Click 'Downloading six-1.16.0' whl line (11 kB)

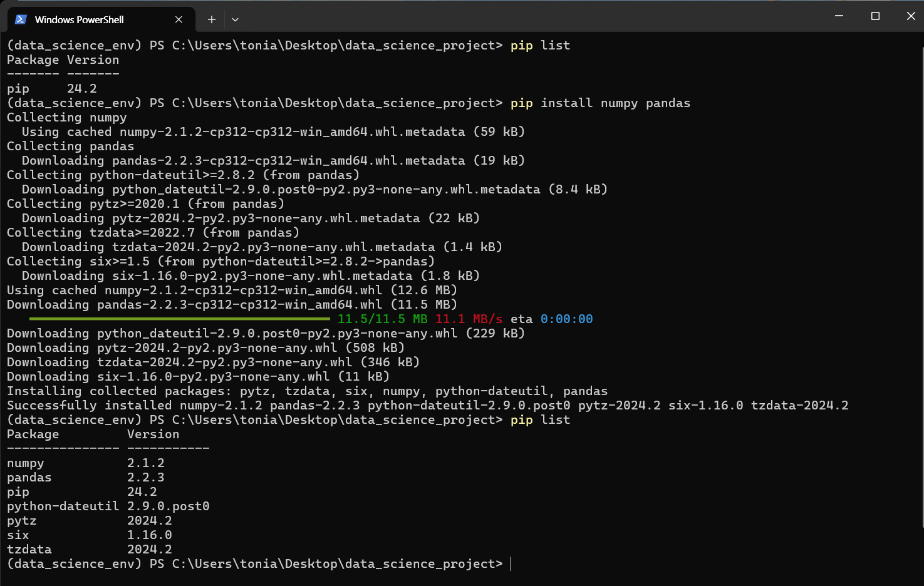pyautogui.click(x=198, y=376)
